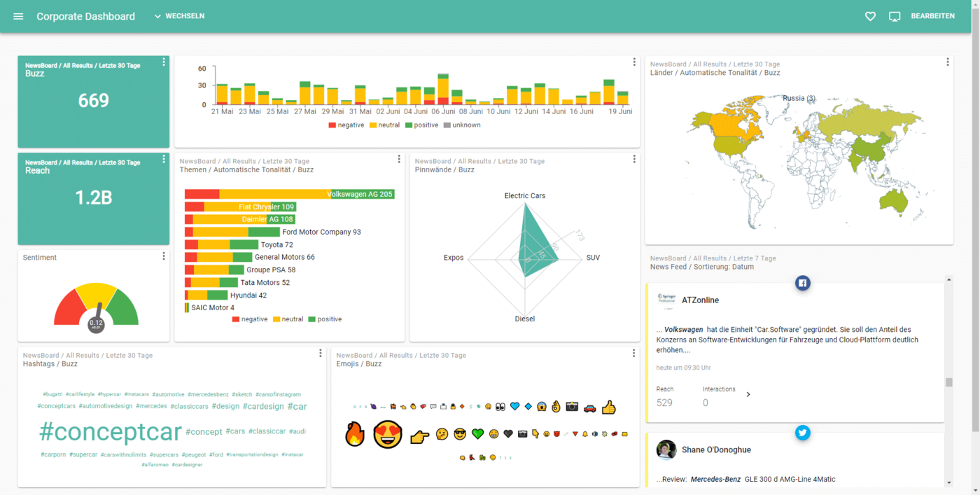Screen dimensions: 980x495
Task: Open Hashtags widget options menu
Action: pos(321,353)
